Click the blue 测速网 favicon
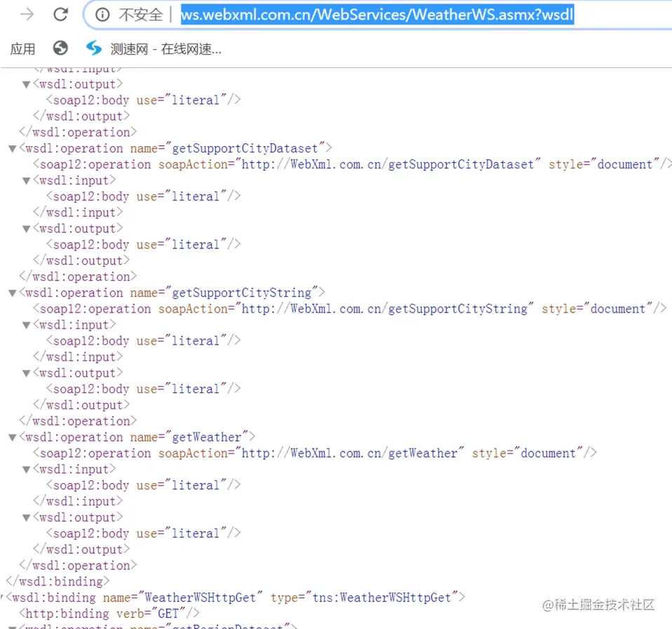This screenshot has width=672, height=629. (x=94, y=48)
